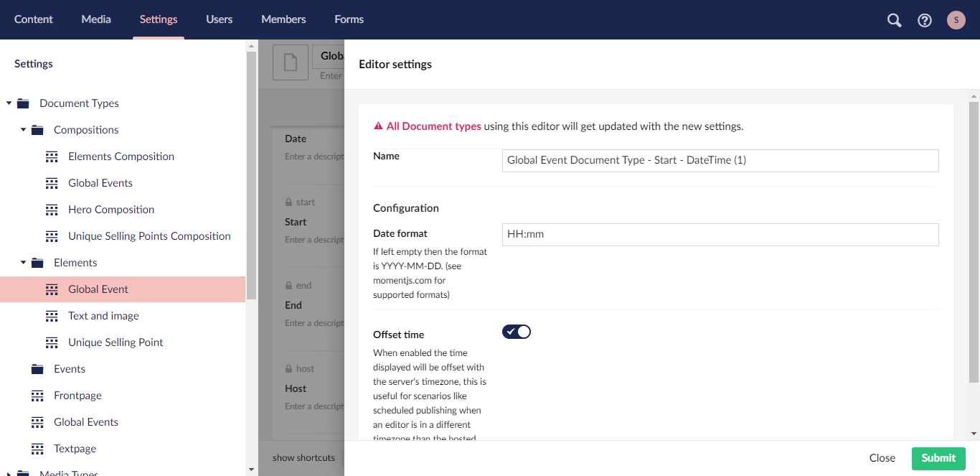
Task: Collapse the Compositions folder
Action: 24,130
